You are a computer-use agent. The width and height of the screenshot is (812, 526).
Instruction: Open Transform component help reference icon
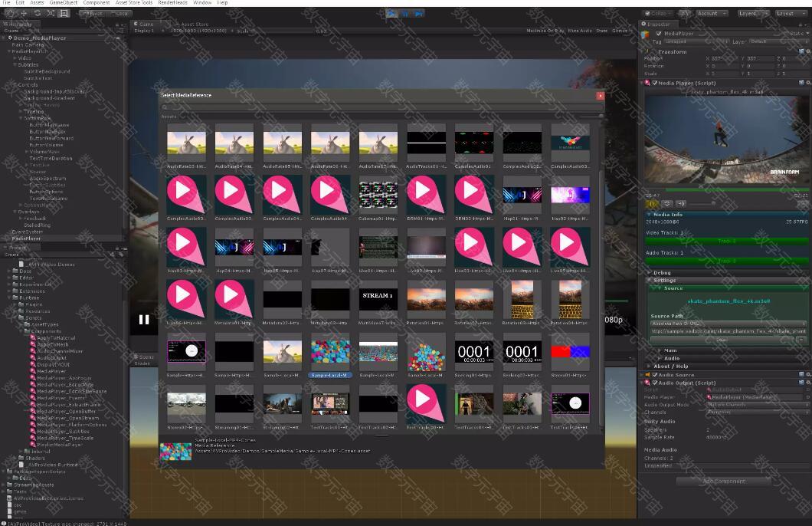pos(801,52)
